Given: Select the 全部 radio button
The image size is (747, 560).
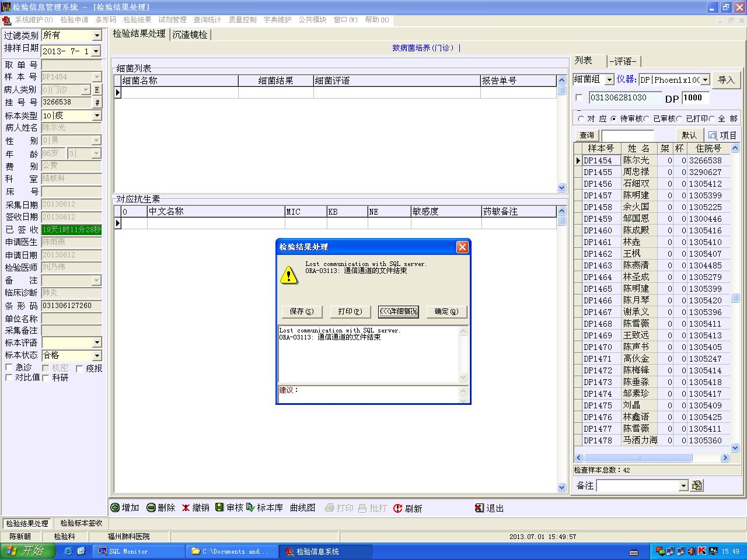Looking at the screenshot, I should (x=711, y=119).
